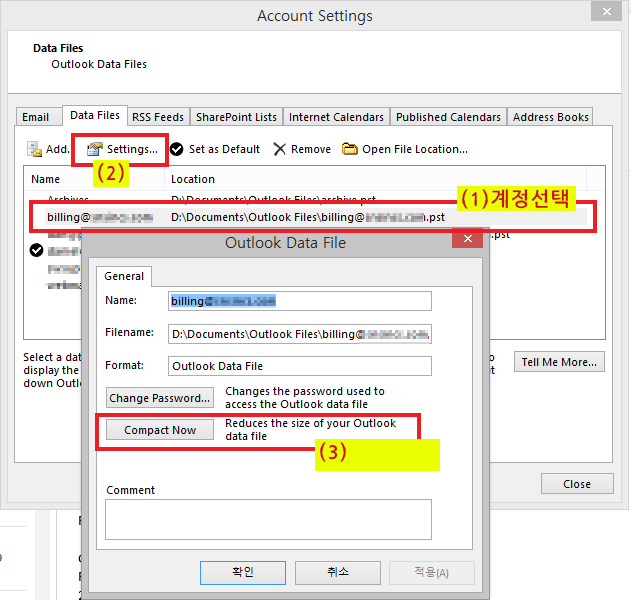The width and height of the screenshot is (631, 600).
Task: Click the Open File Location... label
Action: [415, 149]
